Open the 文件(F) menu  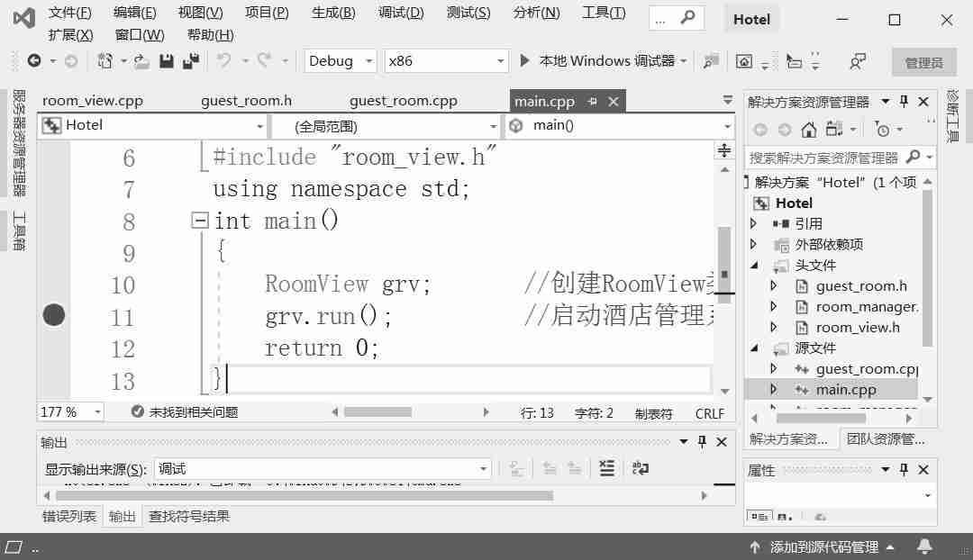[x=69, y=13]
